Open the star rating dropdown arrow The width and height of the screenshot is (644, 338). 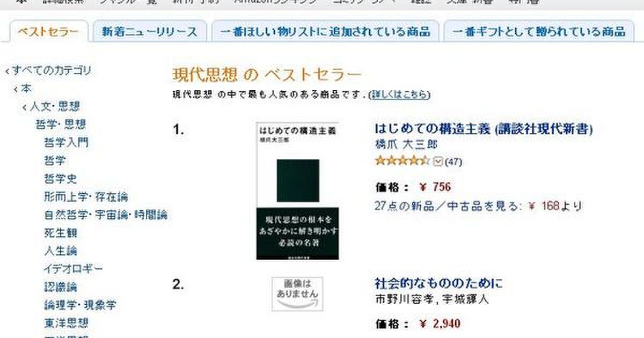coord(438,161)
